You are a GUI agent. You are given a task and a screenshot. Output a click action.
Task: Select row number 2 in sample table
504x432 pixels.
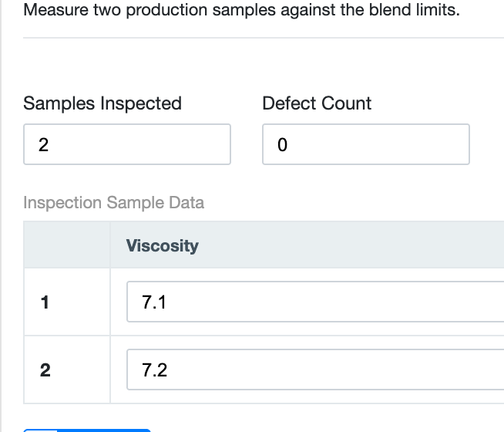pos(45,370)
